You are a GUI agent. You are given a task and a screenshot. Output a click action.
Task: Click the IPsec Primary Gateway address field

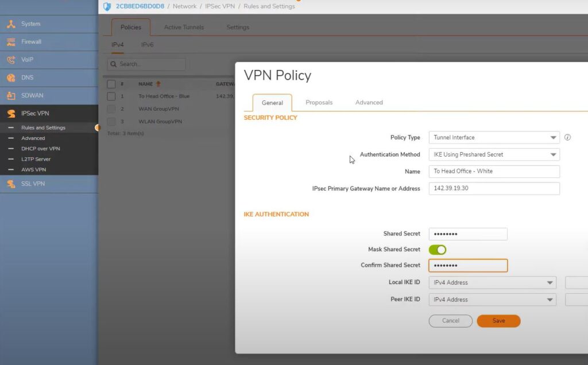[x=494, y=188]
